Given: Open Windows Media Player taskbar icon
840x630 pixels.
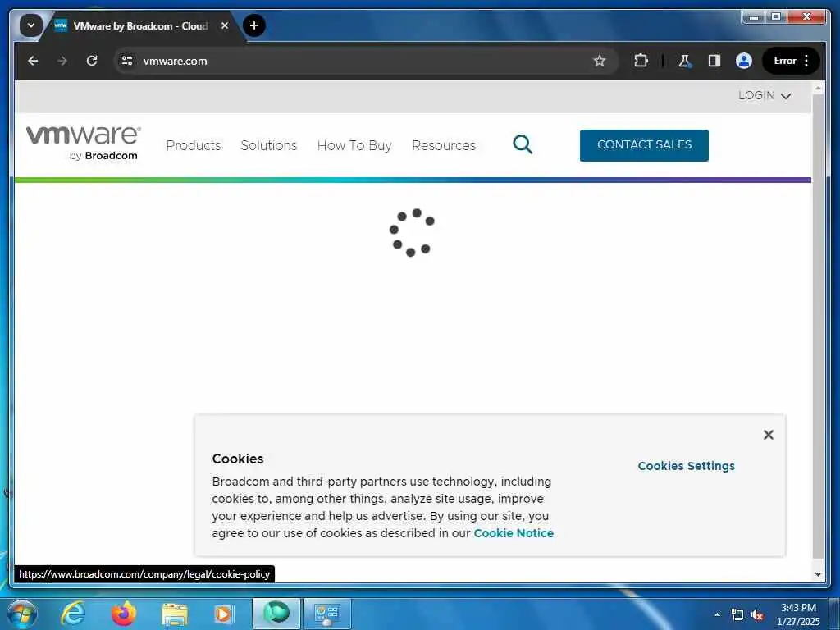Looking at the screenshot, I should tap(223, 614).
